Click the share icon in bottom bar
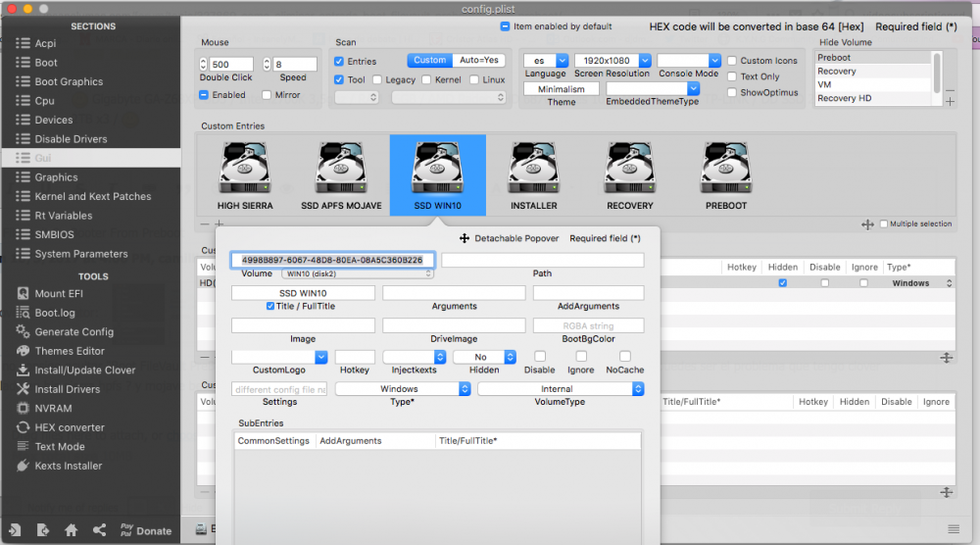980x545 pixels. [x=99, y=530]
